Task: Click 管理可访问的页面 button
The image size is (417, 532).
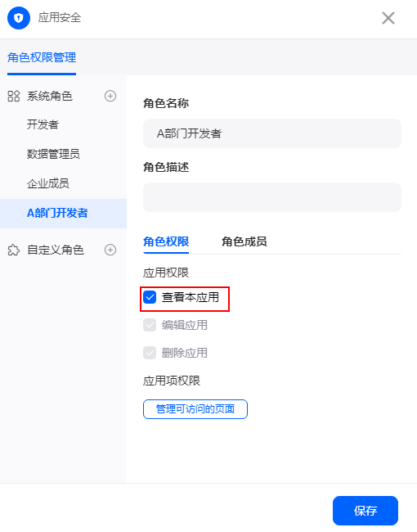Action: pos(195,409)
